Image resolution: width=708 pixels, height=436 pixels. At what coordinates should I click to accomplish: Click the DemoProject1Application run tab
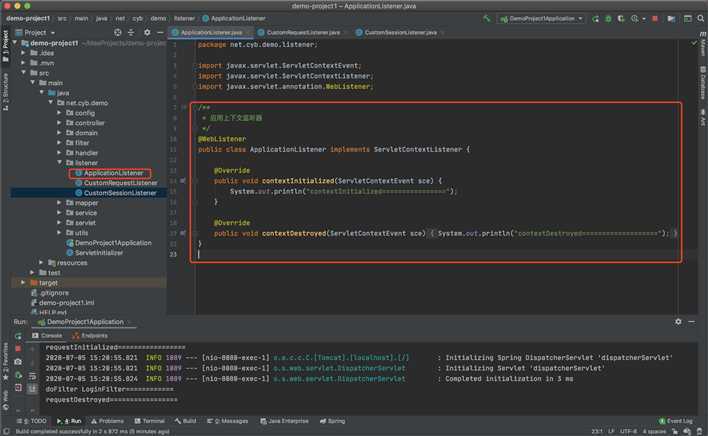pos(82,322)
